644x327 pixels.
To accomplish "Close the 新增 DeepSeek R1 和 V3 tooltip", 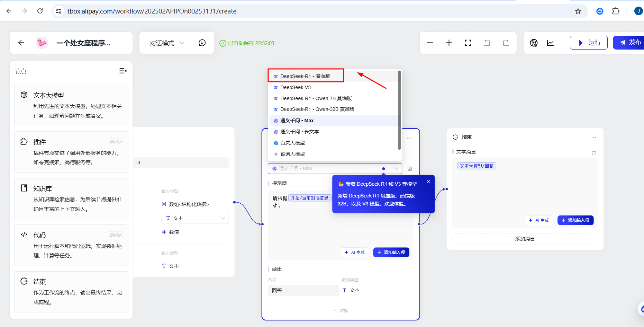I will [x=428, y=182].
